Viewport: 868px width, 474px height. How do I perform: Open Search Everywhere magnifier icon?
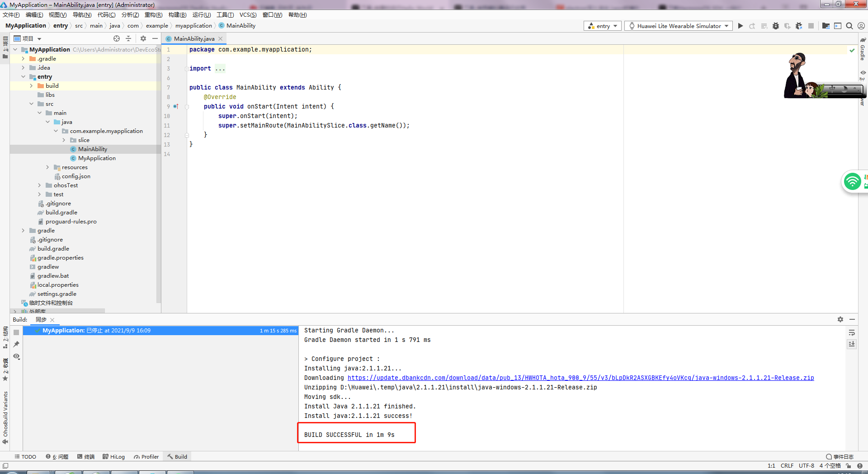[849, 26]
